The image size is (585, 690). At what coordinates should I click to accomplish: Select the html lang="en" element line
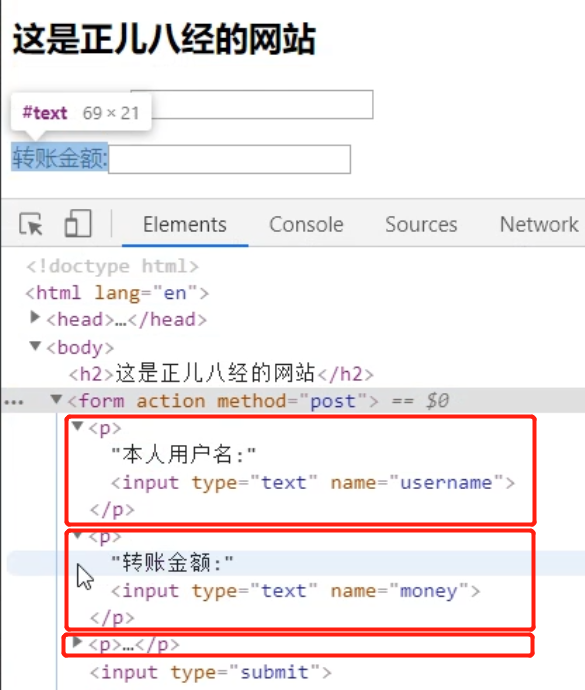click(x=117, y=293)
